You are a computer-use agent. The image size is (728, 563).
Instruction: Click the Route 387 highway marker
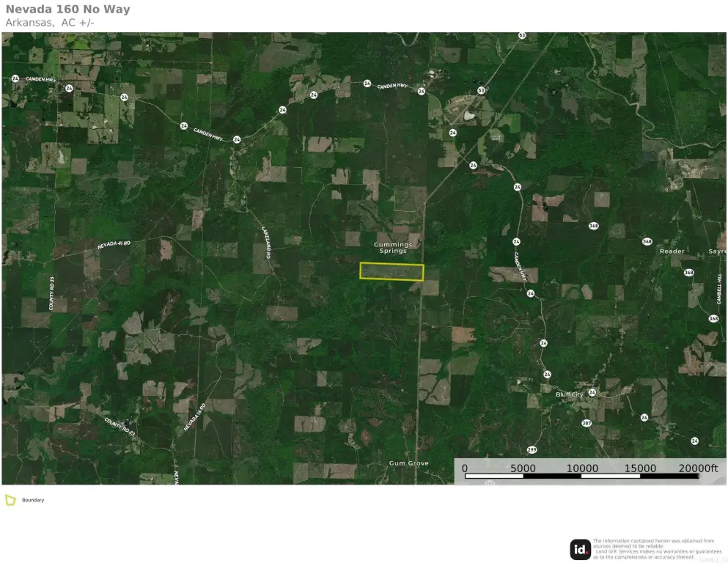[x=586, y=423]
